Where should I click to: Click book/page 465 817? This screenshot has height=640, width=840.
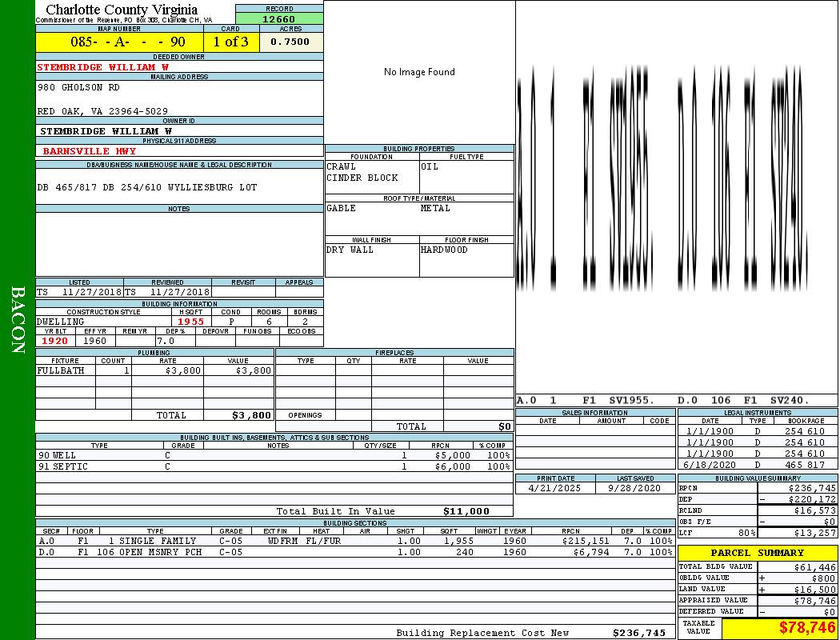805,465
